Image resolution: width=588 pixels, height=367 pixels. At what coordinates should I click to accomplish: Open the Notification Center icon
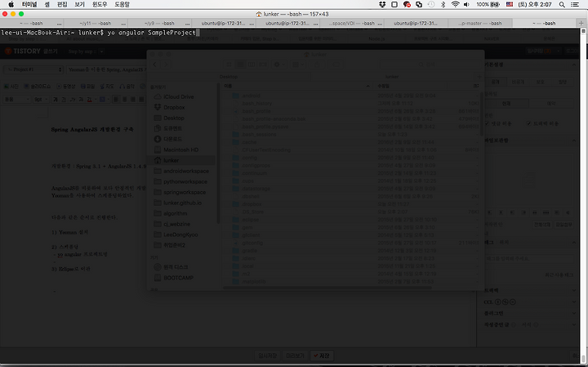pos(574,5)
